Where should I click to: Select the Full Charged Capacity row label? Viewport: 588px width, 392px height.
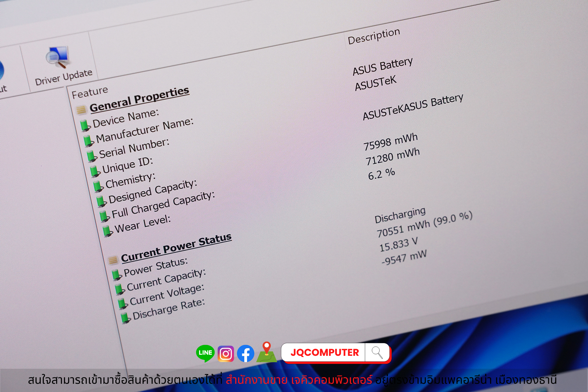163,205
